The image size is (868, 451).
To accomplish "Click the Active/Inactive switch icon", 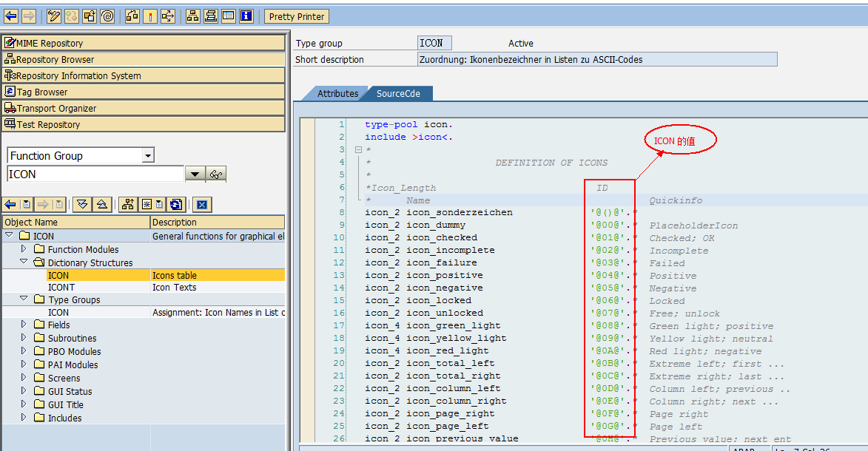I will click(72, 16).
